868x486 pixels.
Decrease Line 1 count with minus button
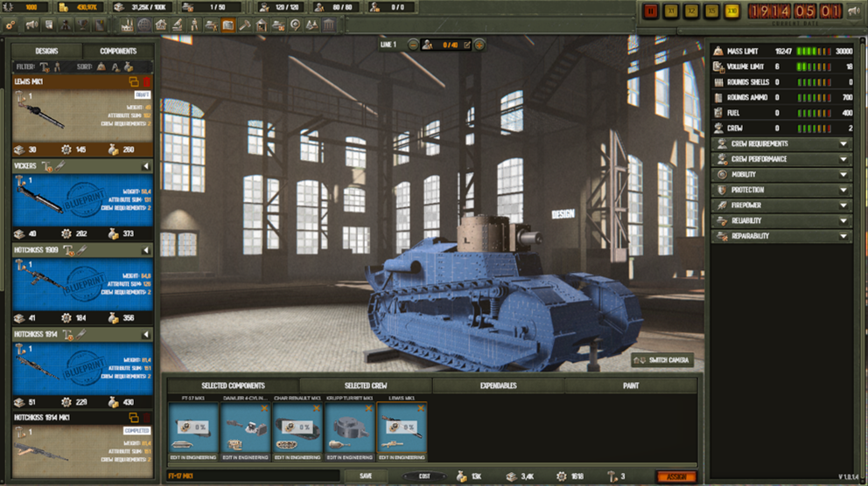point(413,45)
